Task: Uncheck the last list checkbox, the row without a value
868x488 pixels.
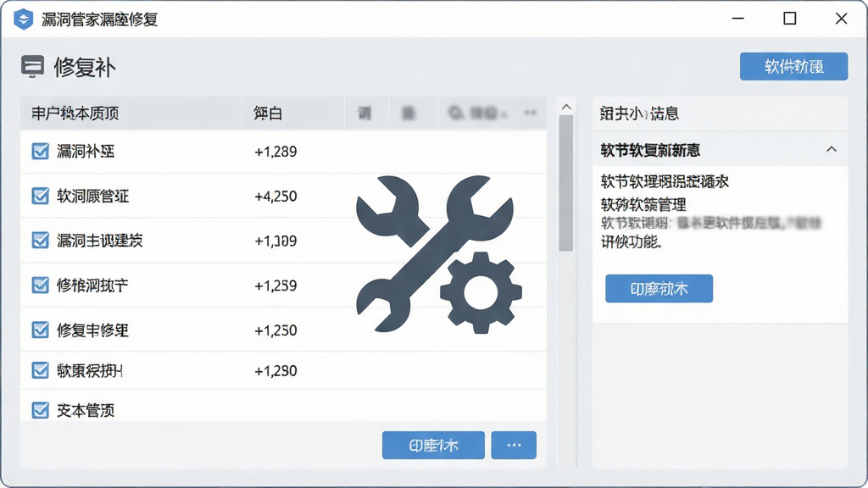Action: (x=40, y=410)
